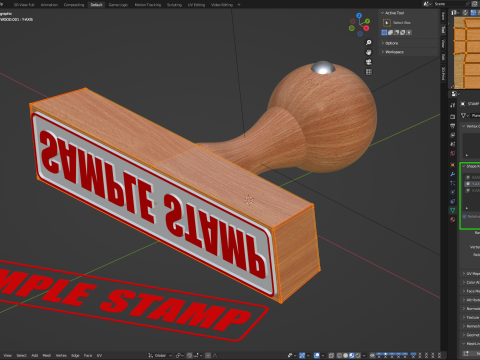
Task: Select the Default workspace tab
Action: [96, 5]
